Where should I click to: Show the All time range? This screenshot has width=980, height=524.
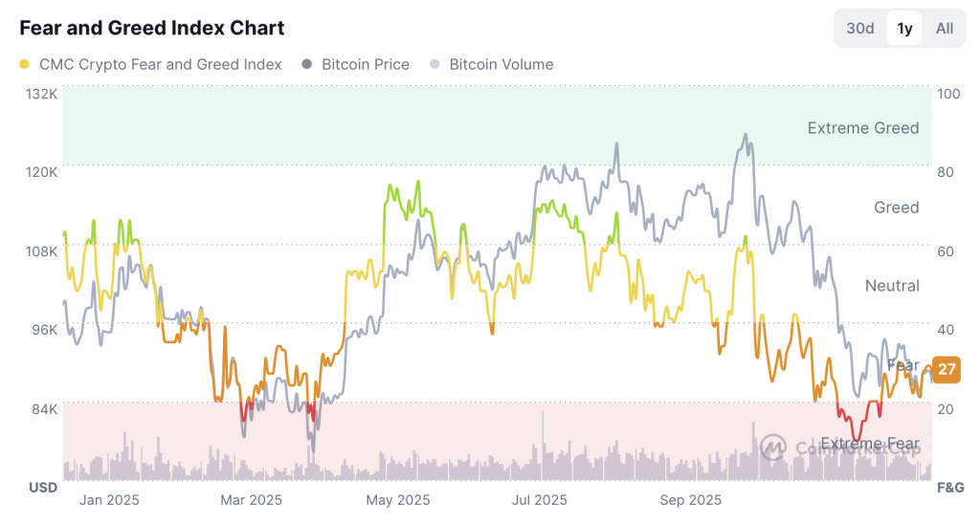(x=945, y=28)
